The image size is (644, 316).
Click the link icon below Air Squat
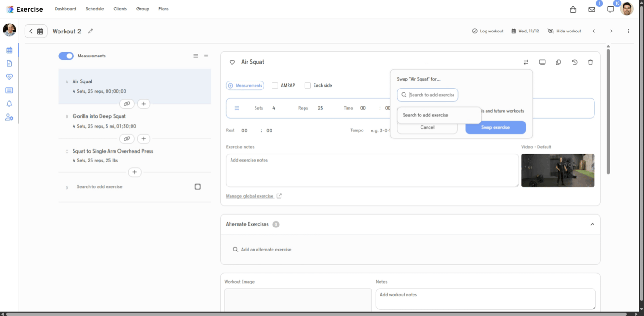(127, 104)
